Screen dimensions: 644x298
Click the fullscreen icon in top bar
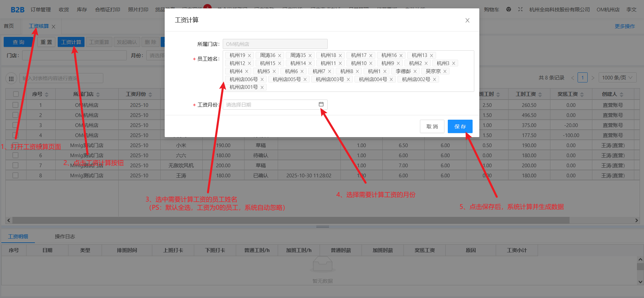520,9
